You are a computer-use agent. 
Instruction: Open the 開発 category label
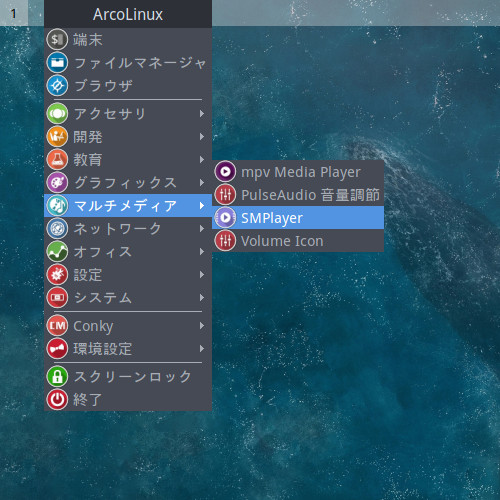pos(88,137)
